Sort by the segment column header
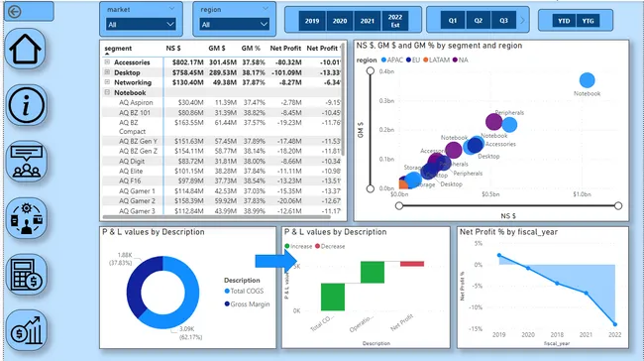 pos(118,49)
